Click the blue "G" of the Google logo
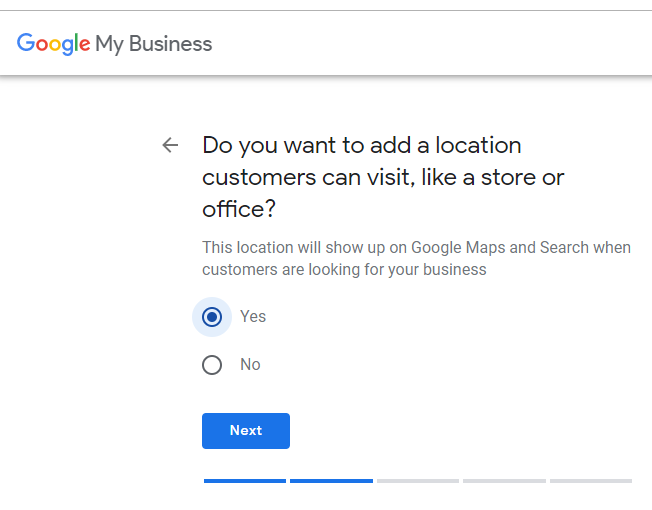 (x=26, y=42)
